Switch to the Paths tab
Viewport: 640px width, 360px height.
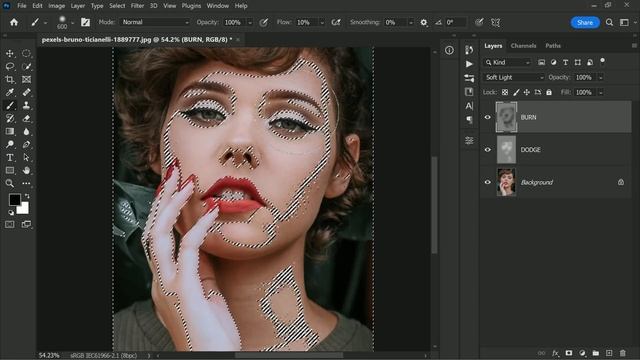click(x=553, y=46)
